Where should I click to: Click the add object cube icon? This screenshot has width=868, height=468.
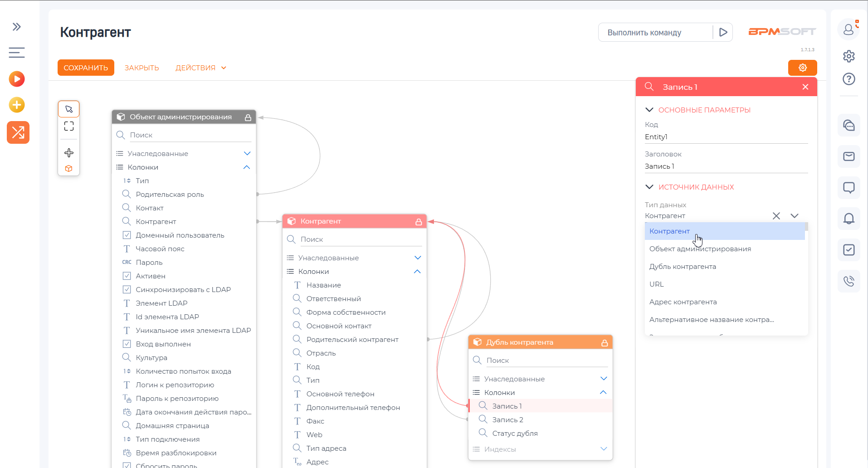pos(69,168)
